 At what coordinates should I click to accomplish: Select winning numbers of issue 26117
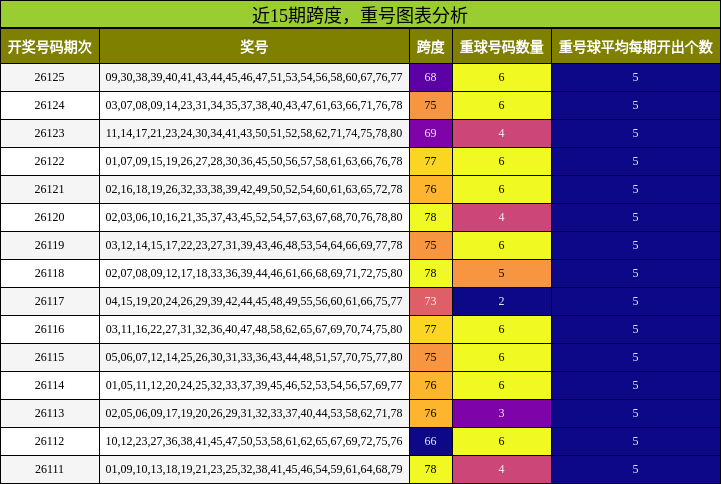pyautogui.click(x=254, y=302)
